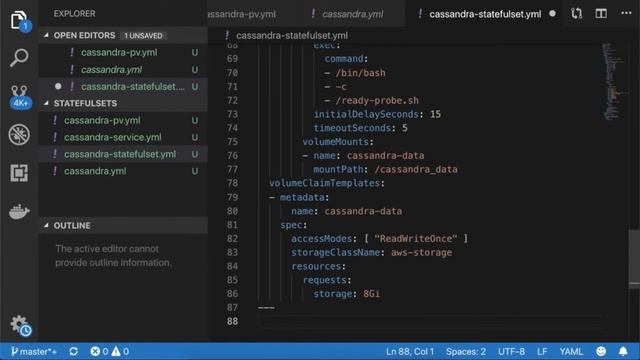
Task: Open cassandra-statefulset.yml under STATEFULSETS
Action: (x=123, y=154)
